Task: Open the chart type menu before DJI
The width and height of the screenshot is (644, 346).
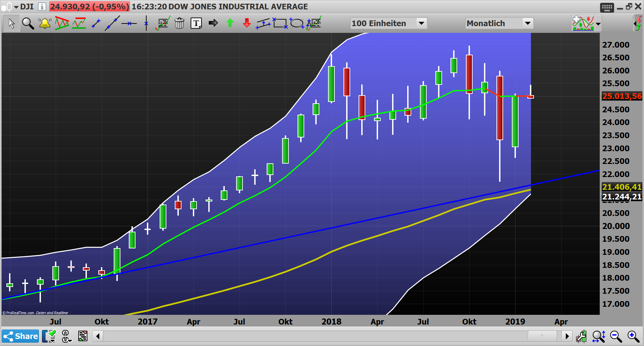Action: click(x=9, y=7)
